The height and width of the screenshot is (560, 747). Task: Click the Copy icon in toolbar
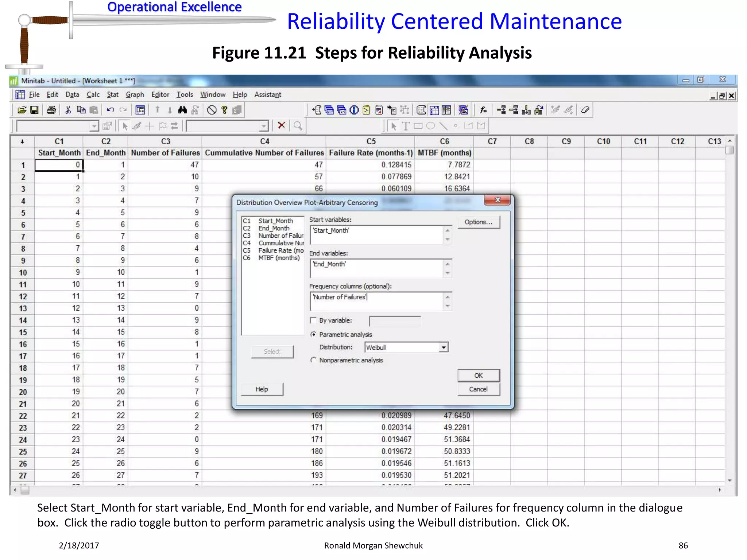point(81,110)
